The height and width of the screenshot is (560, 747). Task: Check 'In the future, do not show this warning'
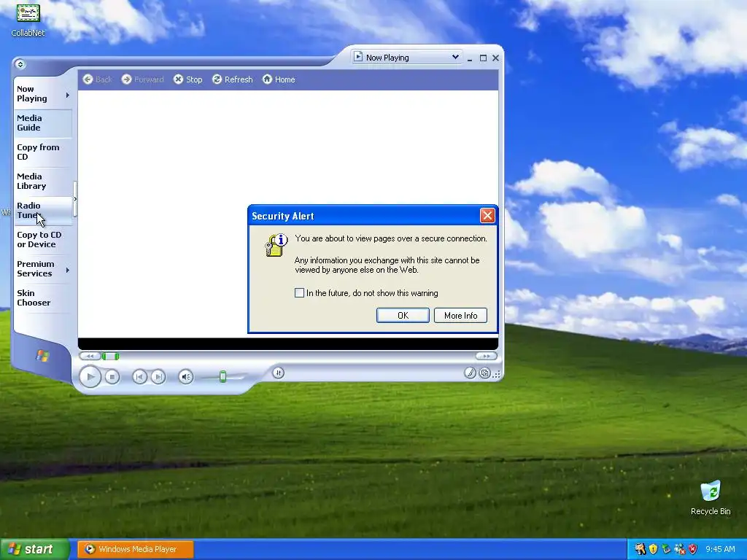[x=299, y=293]
